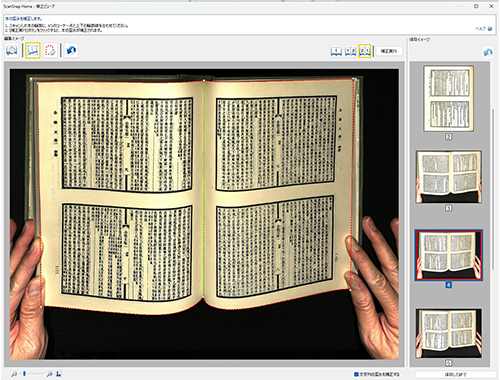Open the ヘルプ help link
500x380 pixels.
(x=484, y=29)
